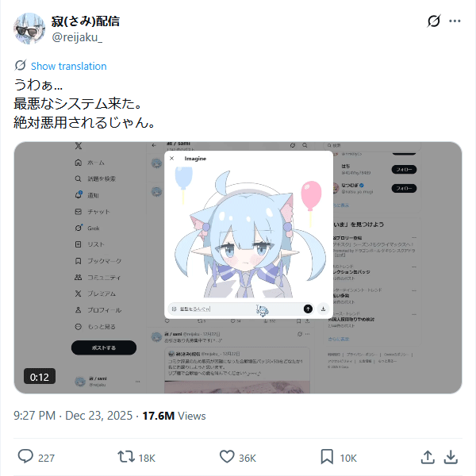Click the download icon at bottom right
This screenshot has height=476, width=476.
(451, 457)
